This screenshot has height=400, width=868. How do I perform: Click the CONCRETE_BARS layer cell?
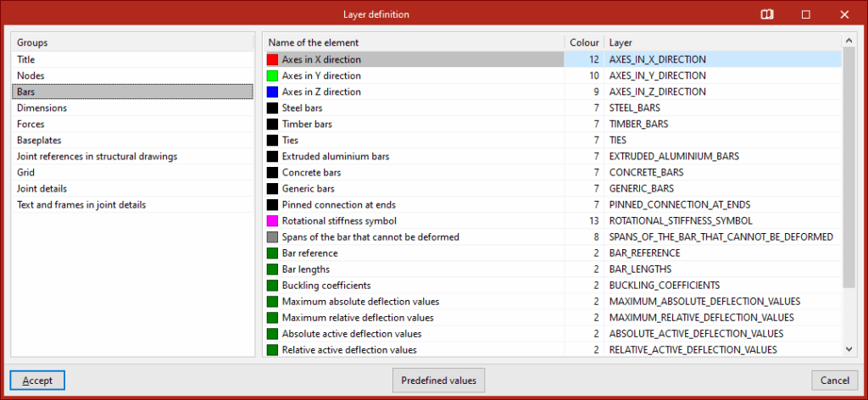pos(723,173)
